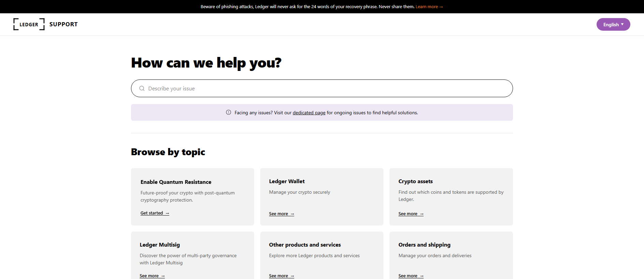Click the 'Browse by topic' heading
The width and height of the screenshot is (644, 279).
click(168, 152)
